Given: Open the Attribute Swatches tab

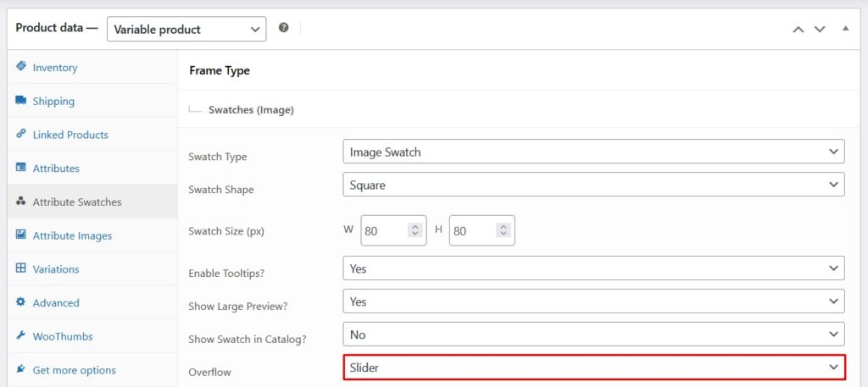Looking at the screenshot, I should [76, 202].
